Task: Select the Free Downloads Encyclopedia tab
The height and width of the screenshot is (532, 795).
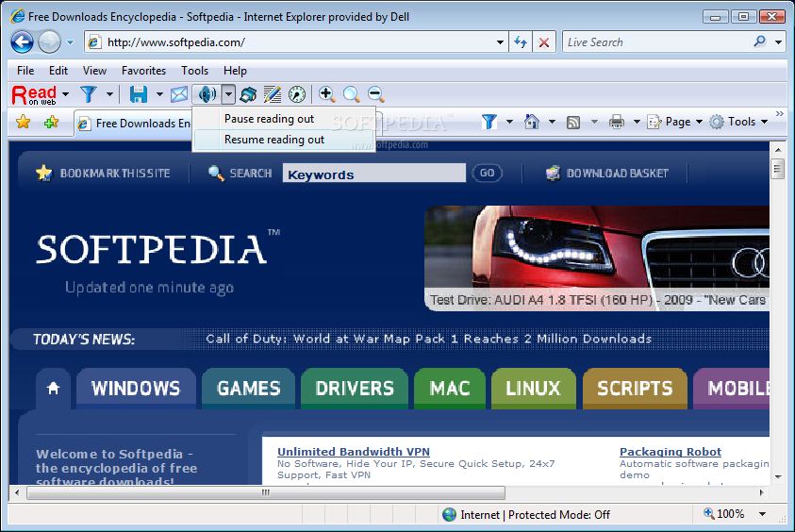Action: pyautogui.click(x=133, y=124)
